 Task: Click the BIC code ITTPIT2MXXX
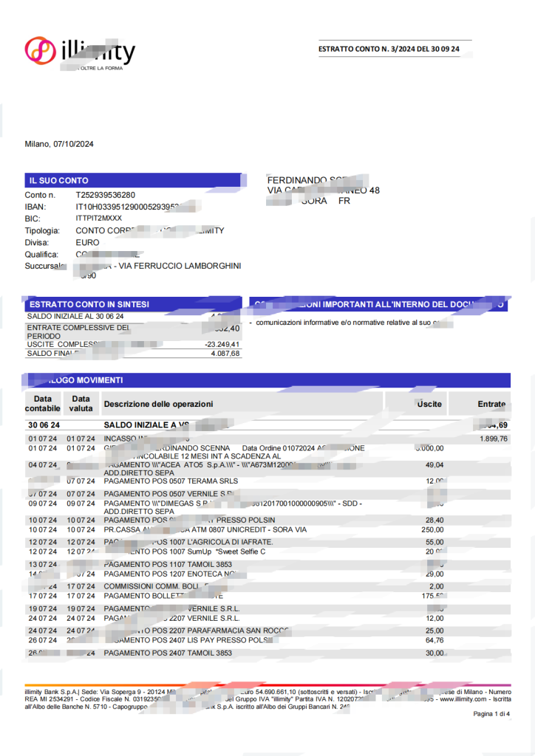tap(99, 219)
